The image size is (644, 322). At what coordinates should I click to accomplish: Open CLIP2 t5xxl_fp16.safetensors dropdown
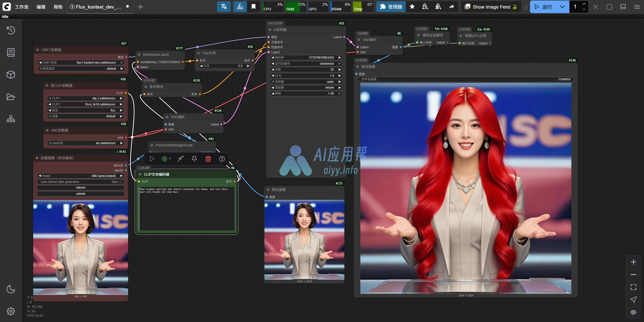click(x=85, y=104)
